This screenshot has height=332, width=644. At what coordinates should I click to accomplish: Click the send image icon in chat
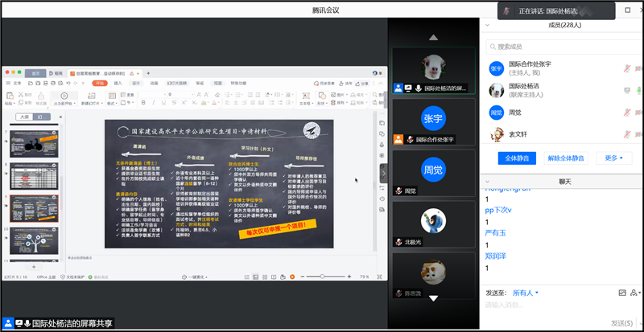[621, 293]
